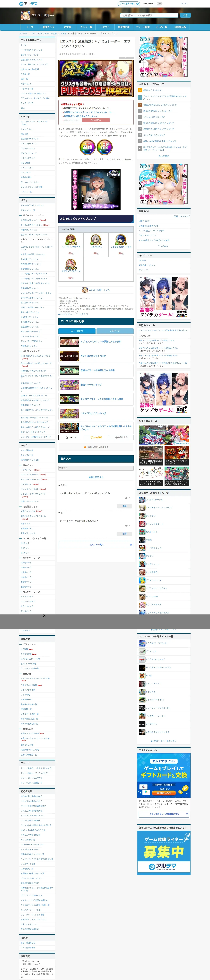Image resolution: width=210 pixels, height=980 pixels.
Task: Click the single 召喚 gacha medallion
Action: tap(87, 147)
